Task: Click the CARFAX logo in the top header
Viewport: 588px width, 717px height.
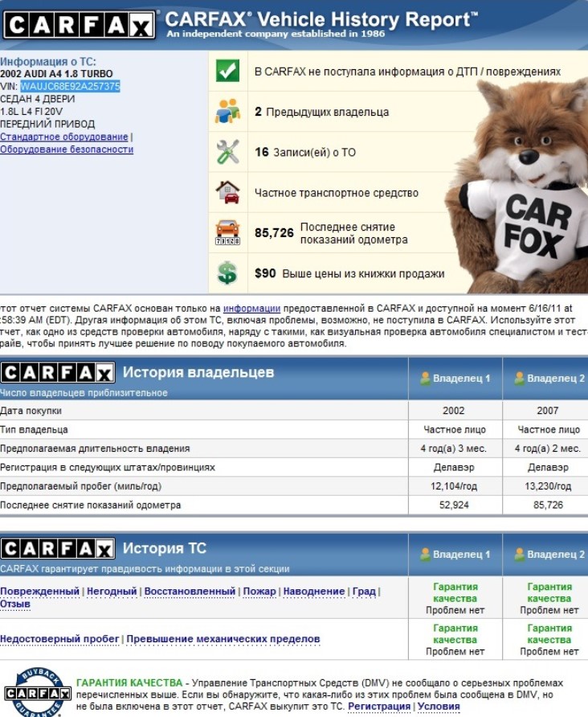Action: click(x=79, y=24)
